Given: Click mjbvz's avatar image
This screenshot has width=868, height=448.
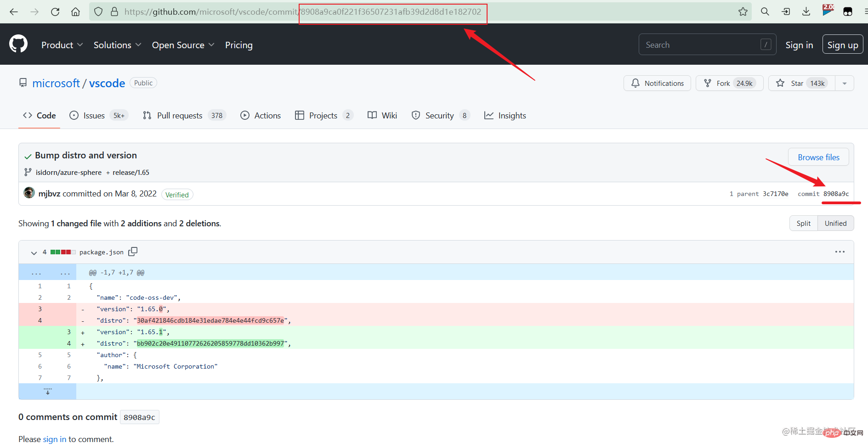Looking at the screenshot, I should [29, 193].
